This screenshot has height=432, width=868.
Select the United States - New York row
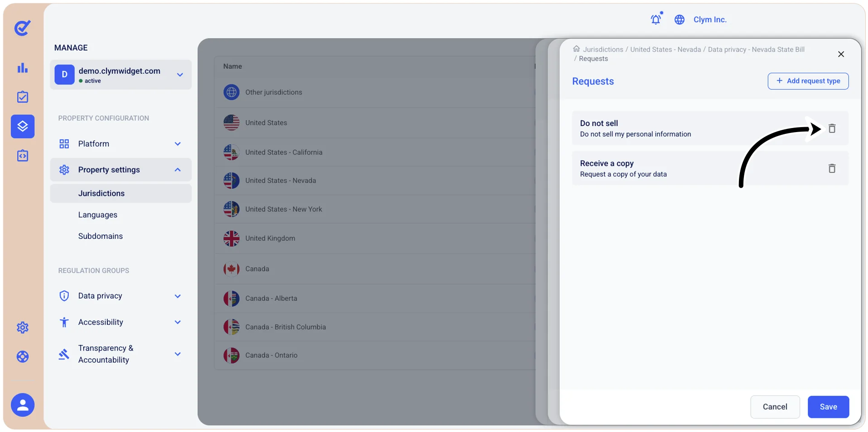point(375,209)
